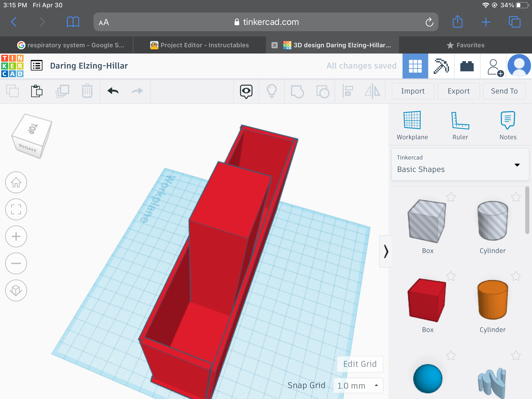
Task: Zoom in with the plus button
Action: point(16,236)
